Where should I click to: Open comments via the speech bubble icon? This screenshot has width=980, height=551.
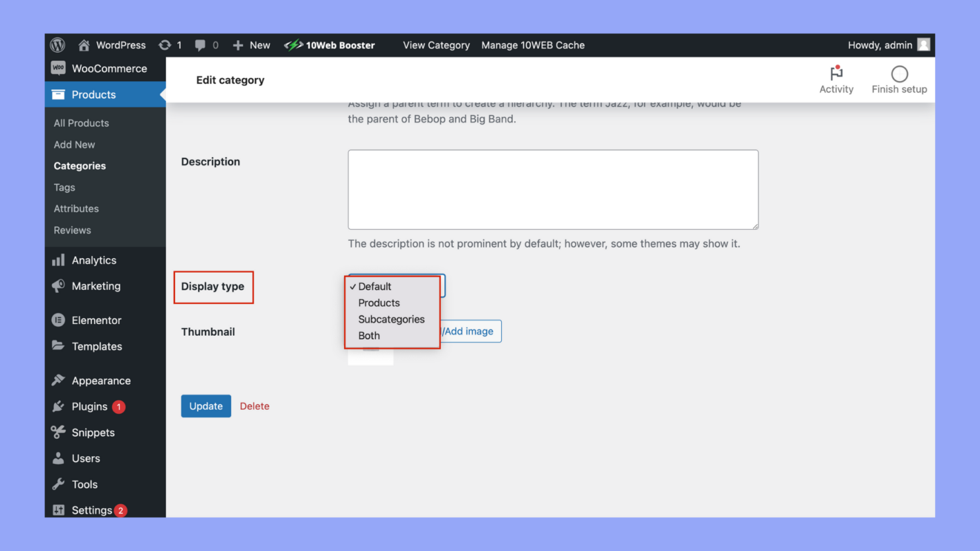[200, 45]
